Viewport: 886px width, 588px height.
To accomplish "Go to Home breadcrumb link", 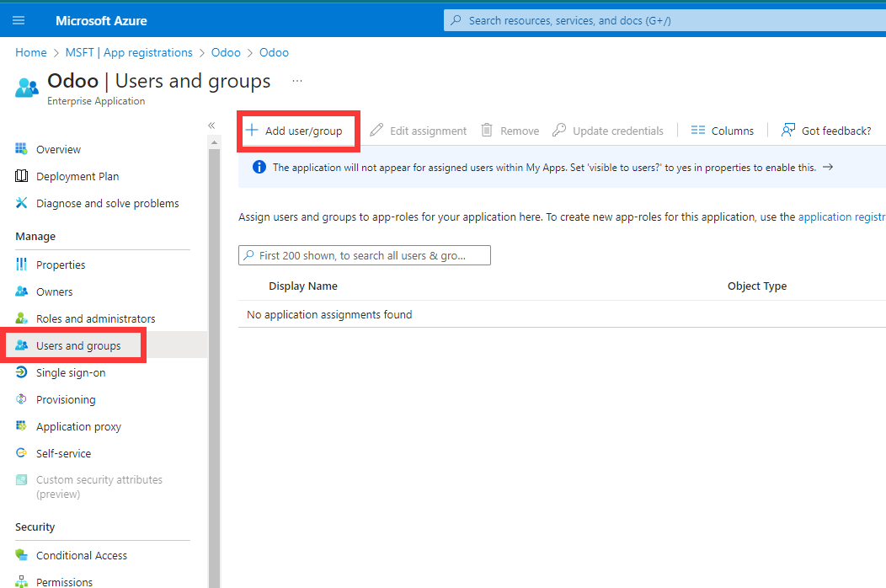I will 31,52.
